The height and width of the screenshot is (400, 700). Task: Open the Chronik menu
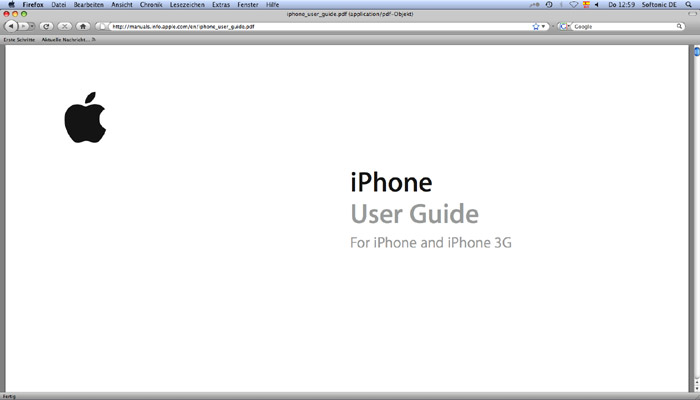point(151,4)
